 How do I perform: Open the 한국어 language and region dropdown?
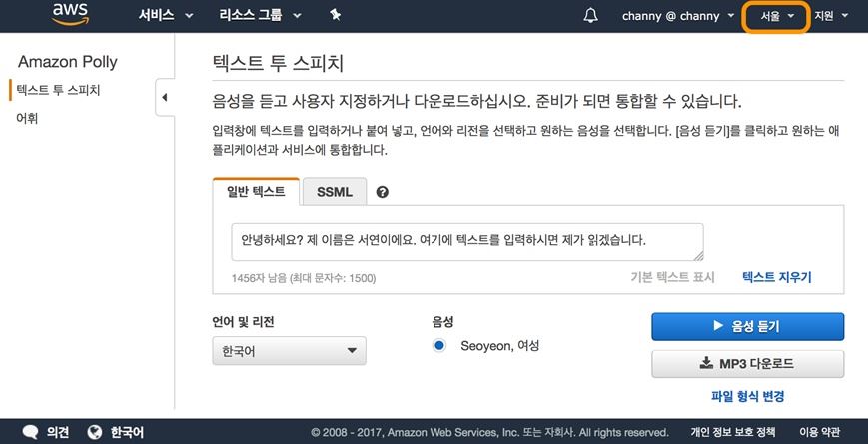tap(289, 351)
